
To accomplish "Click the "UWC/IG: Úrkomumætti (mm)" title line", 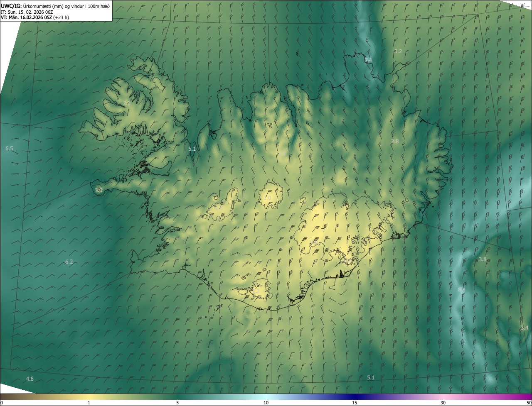I will pyautogui.click(x=55, y=6).
